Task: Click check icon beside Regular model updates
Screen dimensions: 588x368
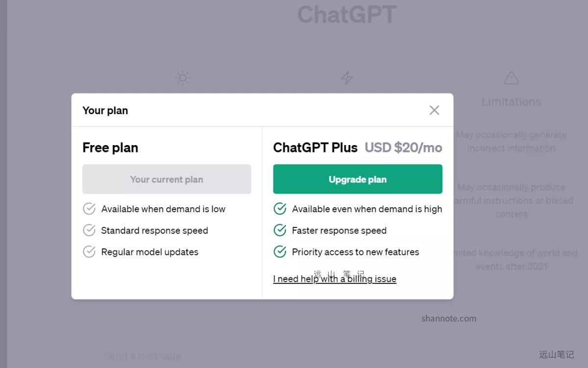Action: point(89,252)
